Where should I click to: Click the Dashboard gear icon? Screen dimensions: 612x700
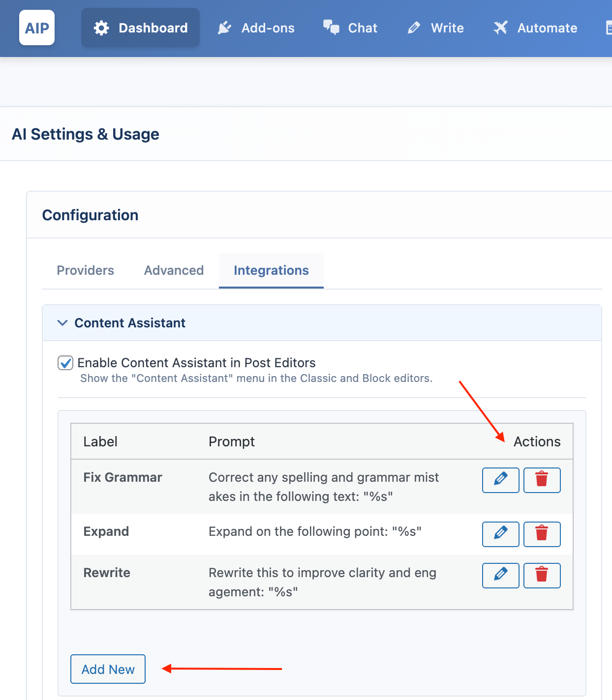[101, 28]
